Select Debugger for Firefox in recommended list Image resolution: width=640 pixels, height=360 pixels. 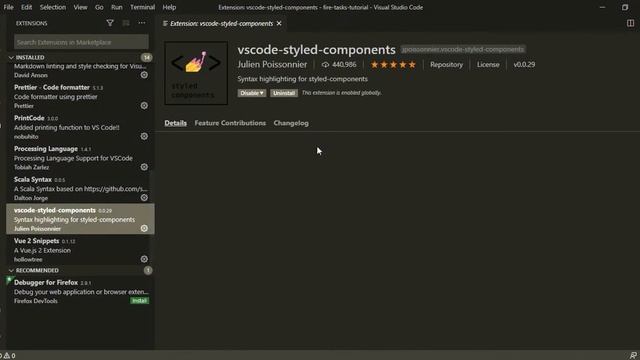click(x=80, y=291)
